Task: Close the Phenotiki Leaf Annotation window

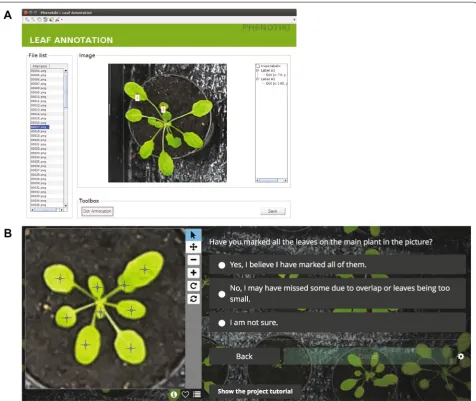Action: click(26, 12)
